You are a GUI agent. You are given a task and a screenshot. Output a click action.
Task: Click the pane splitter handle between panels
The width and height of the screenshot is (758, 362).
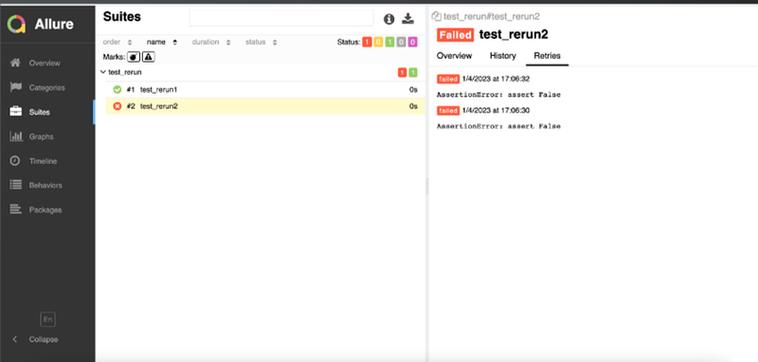[427, 186]
